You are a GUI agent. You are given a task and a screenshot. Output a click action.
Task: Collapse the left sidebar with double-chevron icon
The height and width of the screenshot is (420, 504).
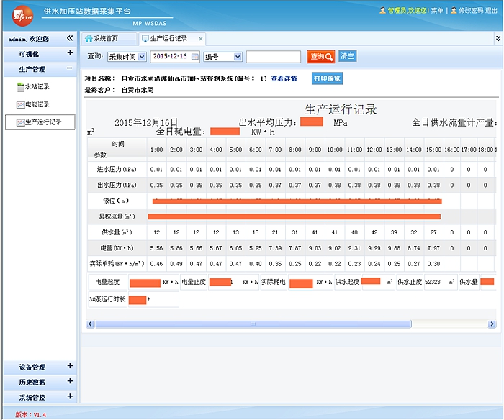click(x=70, y=38)
